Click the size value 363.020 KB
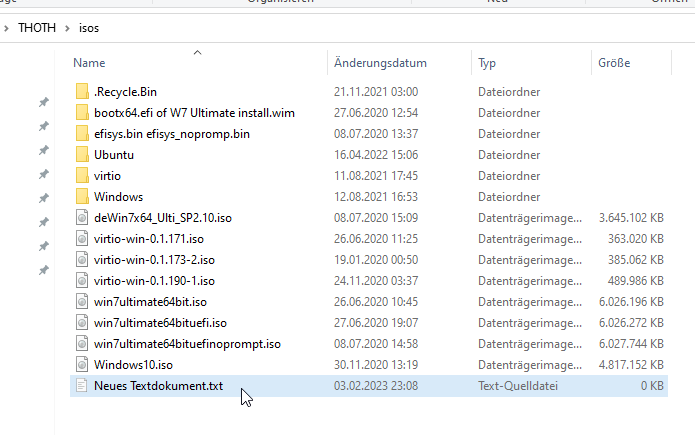The image size is (695, 435). pos(636,239)
